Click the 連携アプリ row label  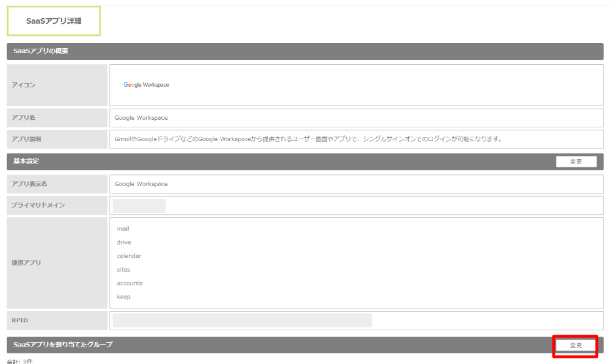pyautogui.click(x=26, y=263)
